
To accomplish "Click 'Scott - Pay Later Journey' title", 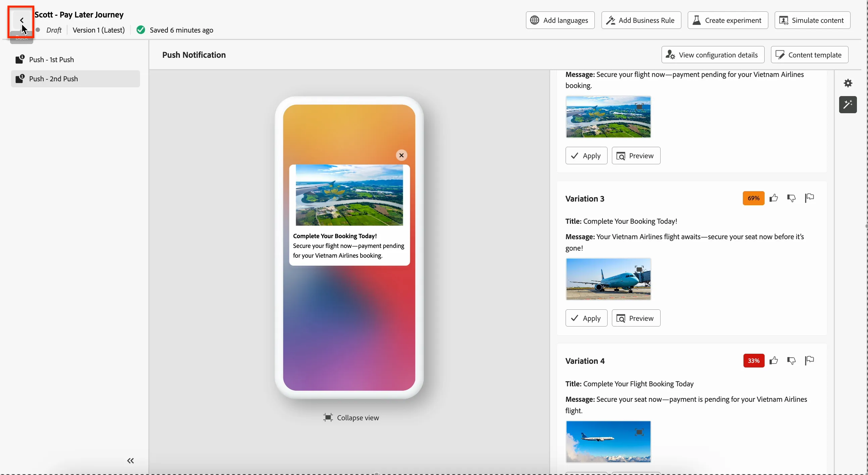I will point(79,14).
